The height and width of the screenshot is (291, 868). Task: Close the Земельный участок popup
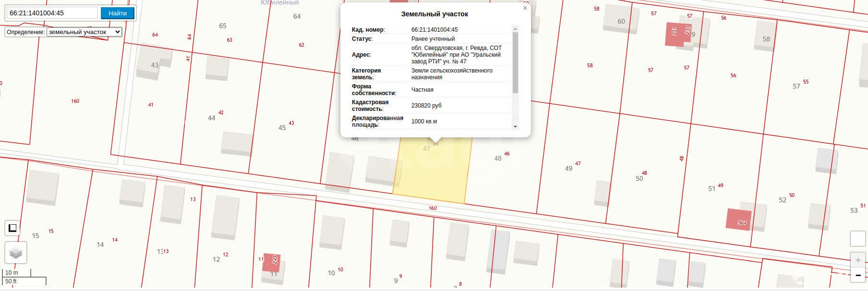525,8
